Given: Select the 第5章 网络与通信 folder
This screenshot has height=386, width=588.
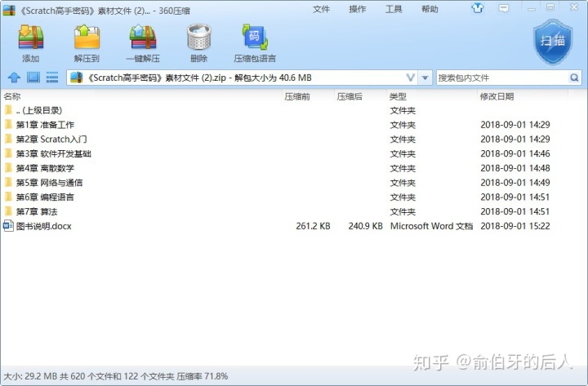Looking at the screenshot, I should click(49, 183).
